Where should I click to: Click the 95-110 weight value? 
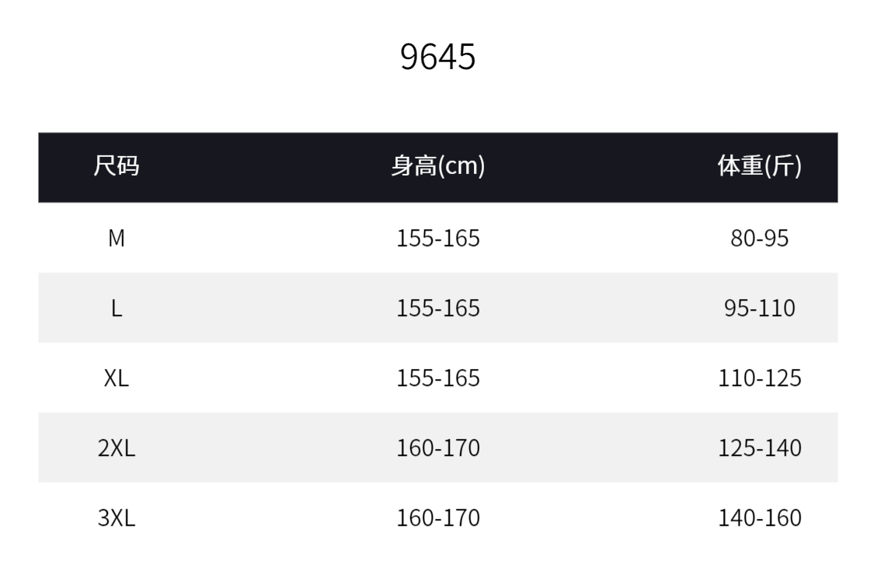coord(759,308)
